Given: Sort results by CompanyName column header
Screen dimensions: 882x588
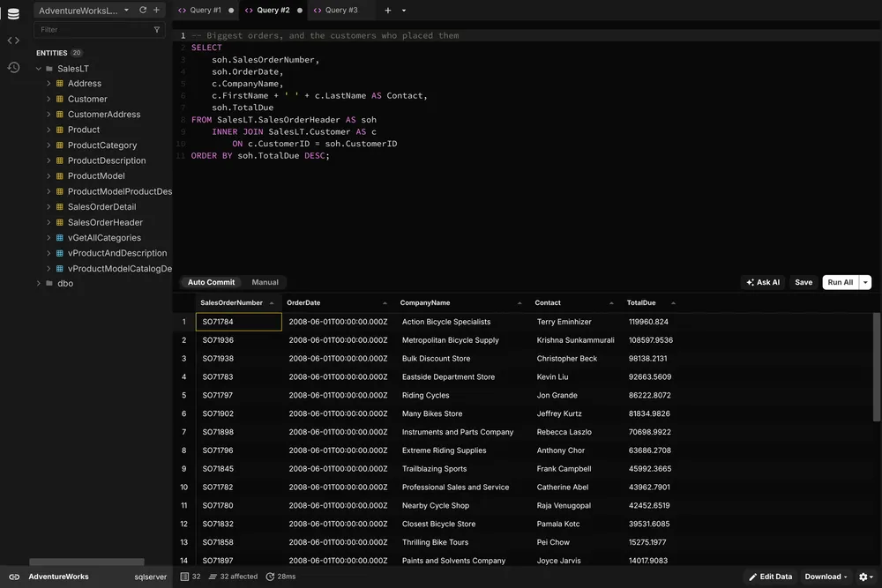Looking at the screenshot, I should click(x=460, y=303).
